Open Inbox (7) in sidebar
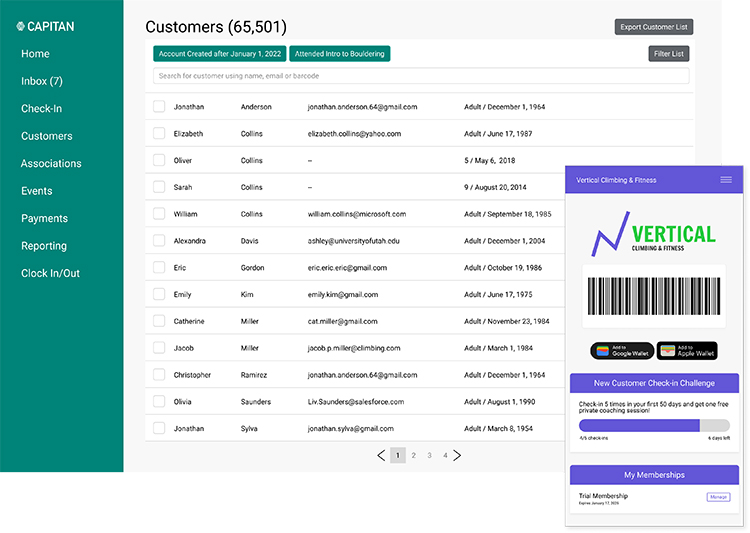 tap(42, 81)
